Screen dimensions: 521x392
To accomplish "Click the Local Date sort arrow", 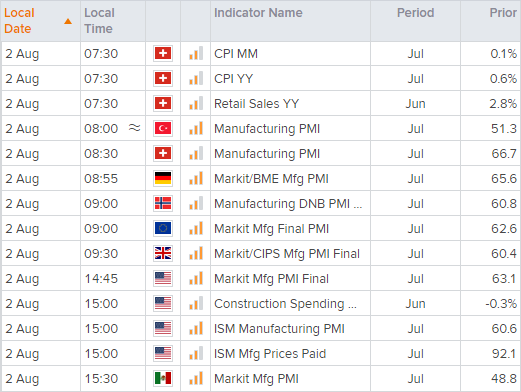I will 68,21.
